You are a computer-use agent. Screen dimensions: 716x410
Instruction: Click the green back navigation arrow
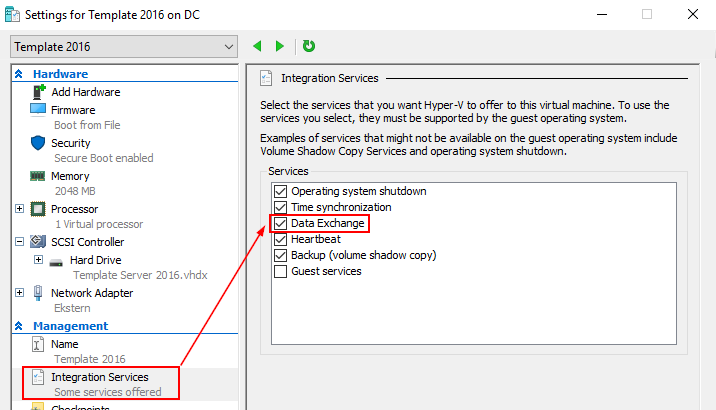click(258, 46)
